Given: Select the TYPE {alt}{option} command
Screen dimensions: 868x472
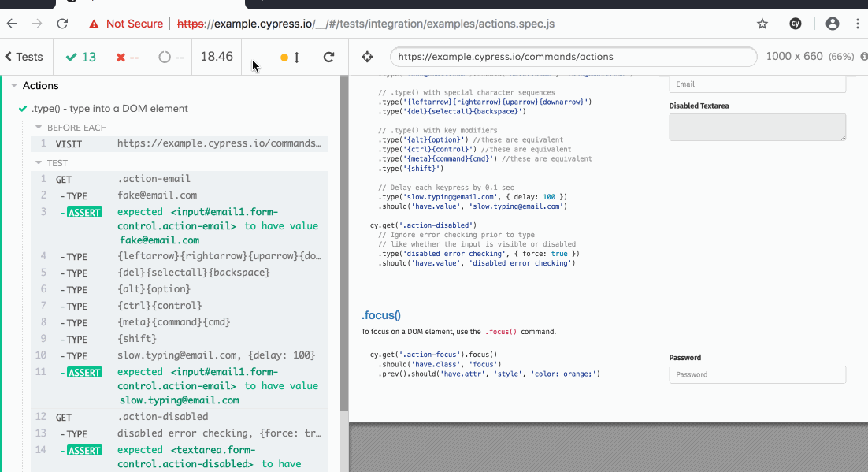Looking at the screenshot, I should pos(180,290).
